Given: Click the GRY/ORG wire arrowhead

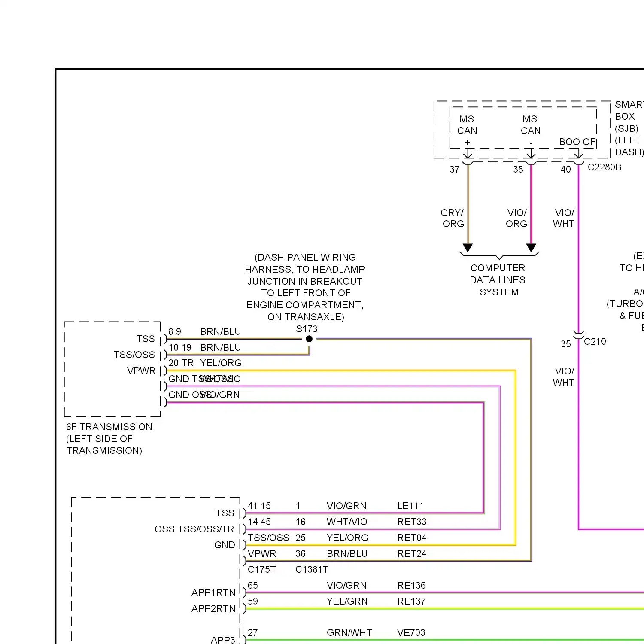Looking at the screenshot, I should coord(468,248).
